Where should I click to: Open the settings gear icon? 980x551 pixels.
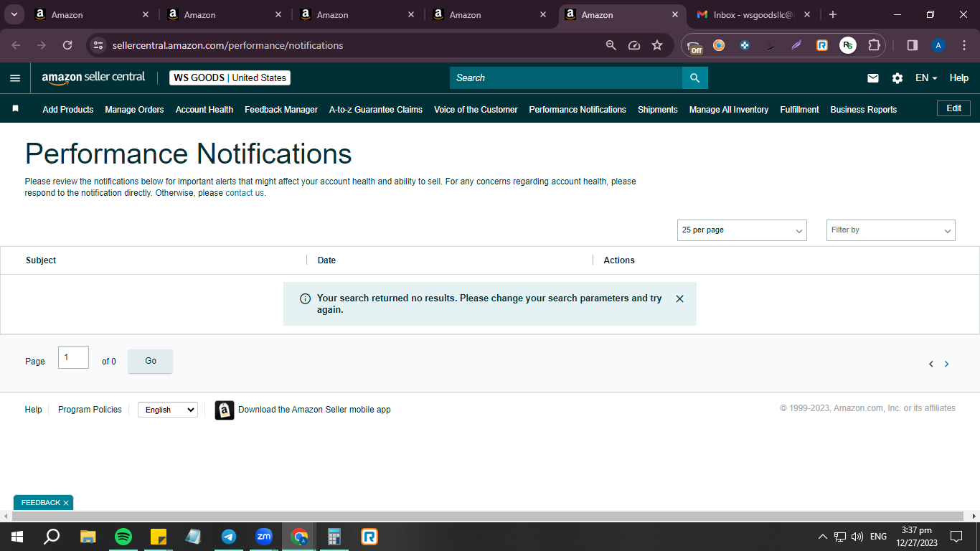pyautogui.click(x=897, y=78)
